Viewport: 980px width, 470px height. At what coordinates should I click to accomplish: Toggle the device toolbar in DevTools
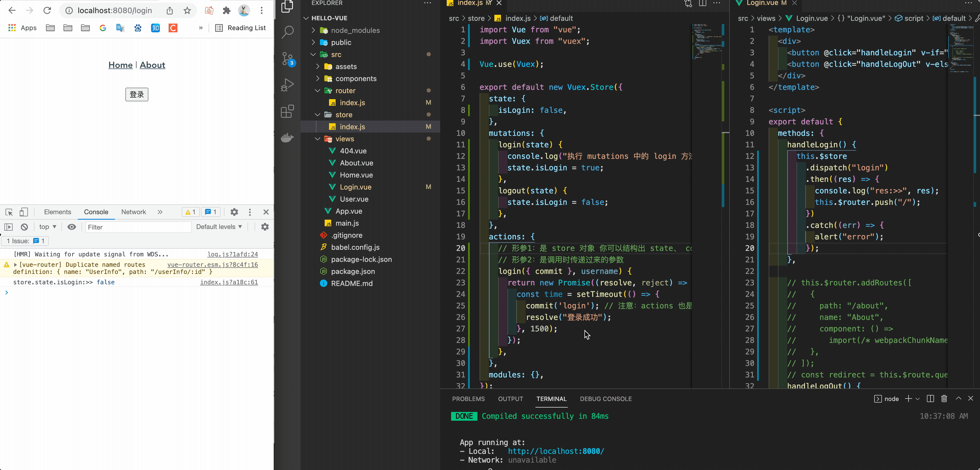point(24,212)
